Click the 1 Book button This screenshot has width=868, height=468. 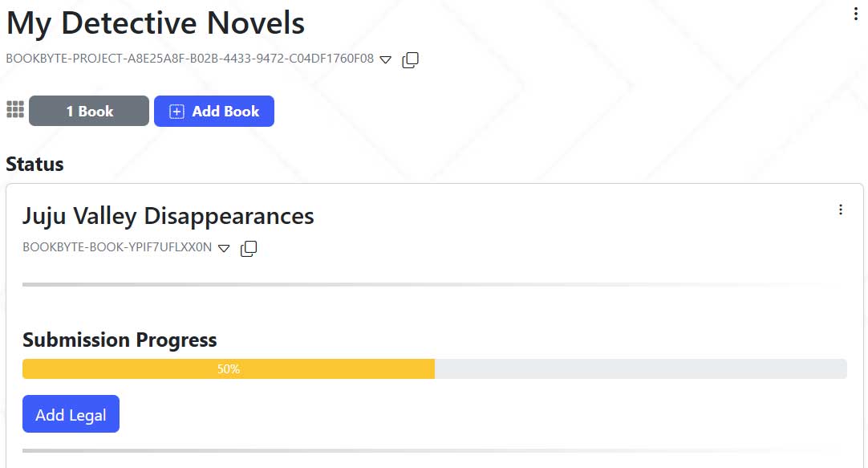[89, 112]
